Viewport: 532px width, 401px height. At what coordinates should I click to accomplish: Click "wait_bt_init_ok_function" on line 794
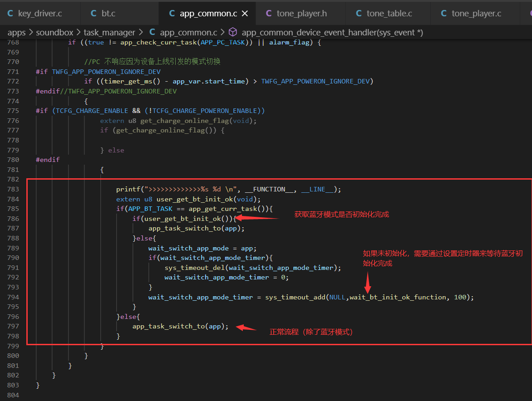pos(398,297)
